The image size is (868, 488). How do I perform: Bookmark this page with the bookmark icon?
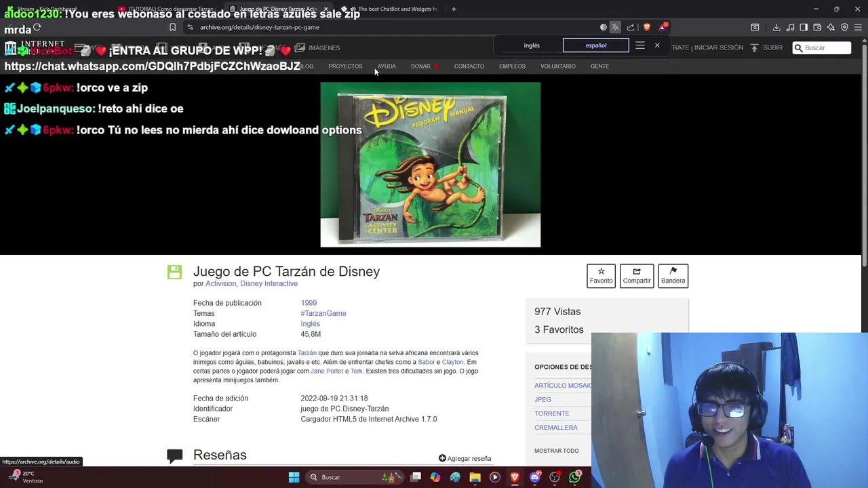(172, 27)
